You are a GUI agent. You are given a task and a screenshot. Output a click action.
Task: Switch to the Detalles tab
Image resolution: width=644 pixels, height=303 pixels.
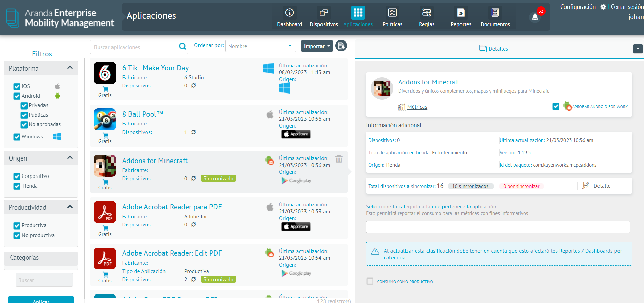coord(493,49)
